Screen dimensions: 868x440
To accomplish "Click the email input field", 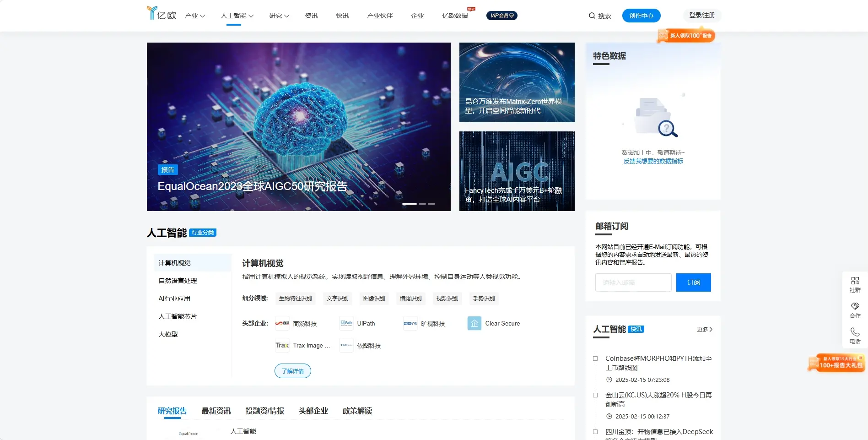I will 633,282.
